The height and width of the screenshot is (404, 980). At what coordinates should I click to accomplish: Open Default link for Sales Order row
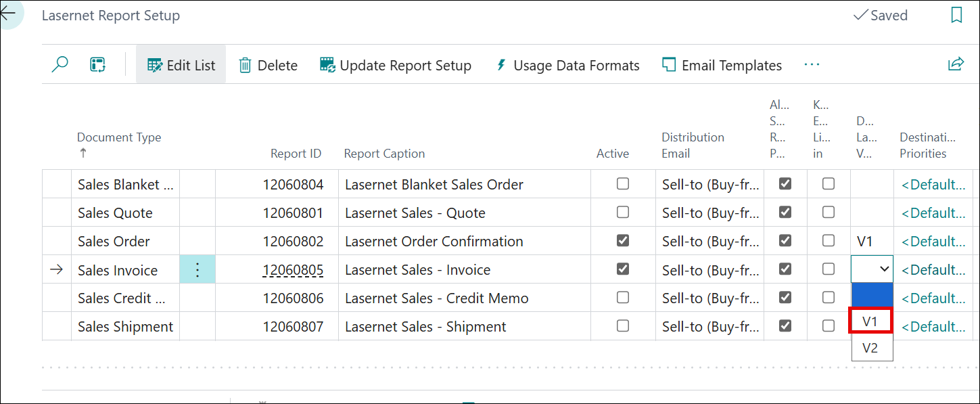click(x=933, y=242)
